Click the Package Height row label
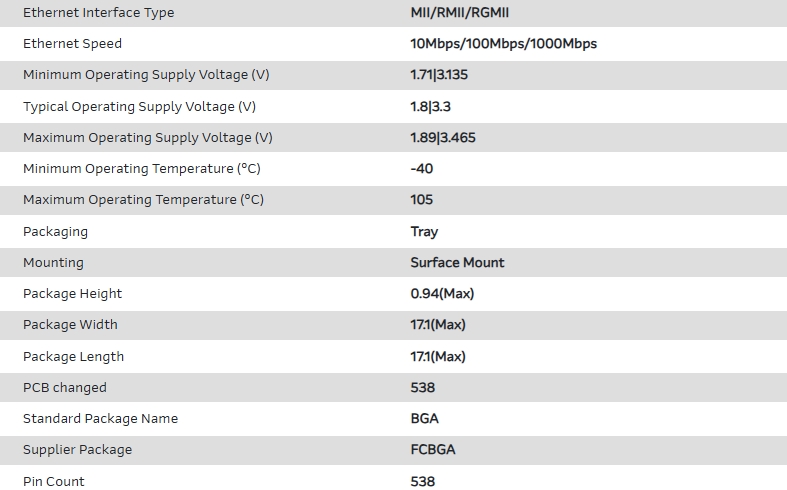 click(72, 294)
